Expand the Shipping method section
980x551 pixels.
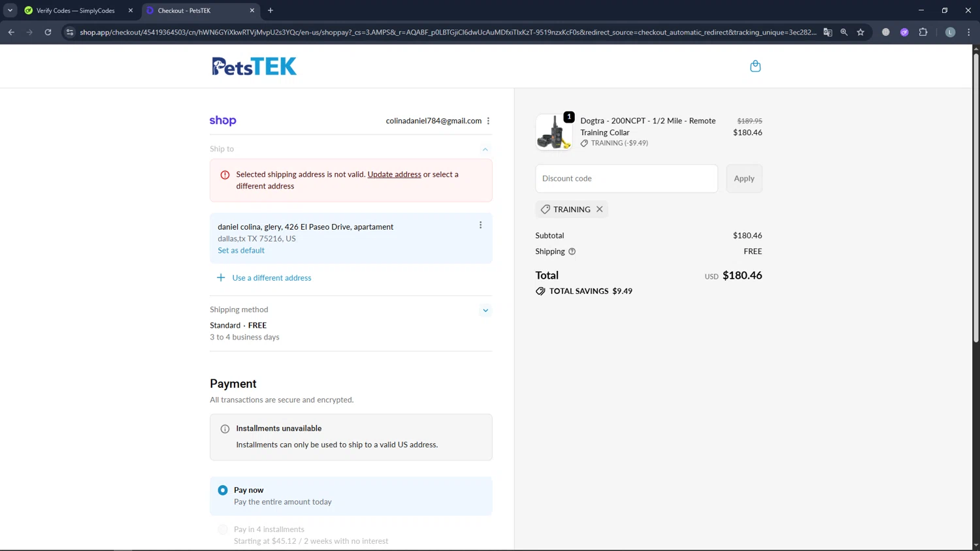(x=485, y=310)
